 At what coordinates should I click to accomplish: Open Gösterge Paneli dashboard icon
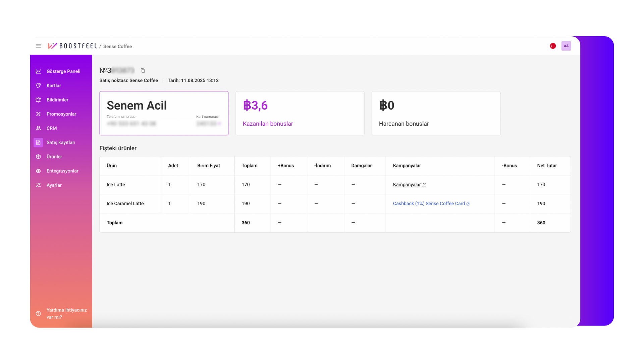pos(39,71)
